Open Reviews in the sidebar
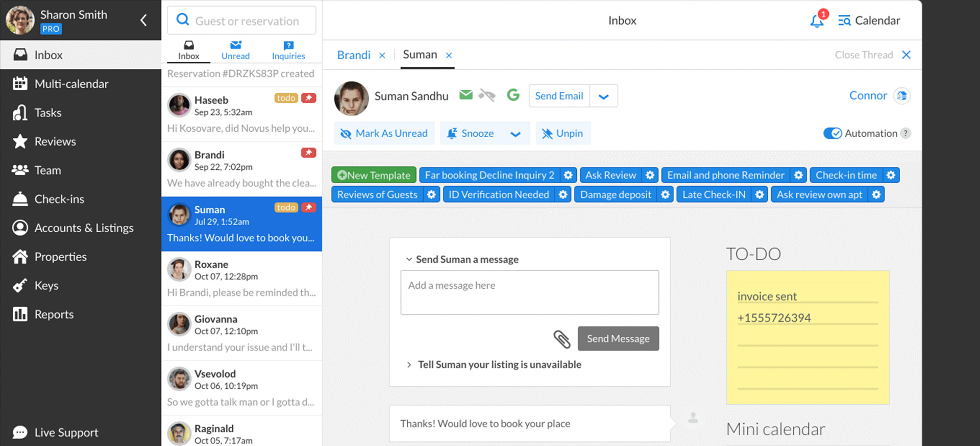The image size is (980, 446). (x=81, y=141)
